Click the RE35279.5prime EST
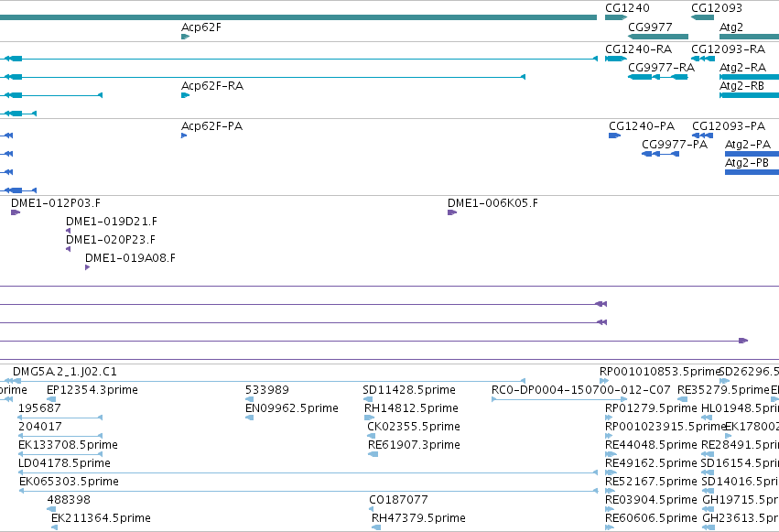 pyautogui.click(x=683, y=399)
